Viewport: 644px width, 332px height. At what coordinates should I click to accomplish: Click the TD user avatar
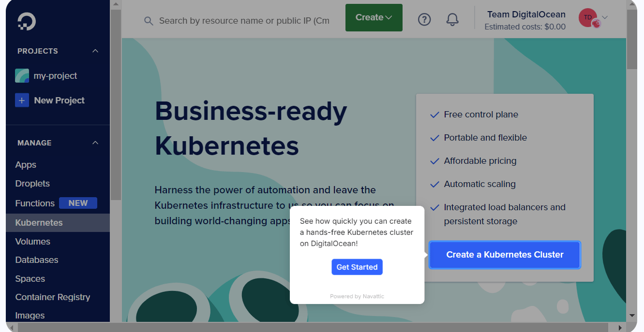click(588, 18)
